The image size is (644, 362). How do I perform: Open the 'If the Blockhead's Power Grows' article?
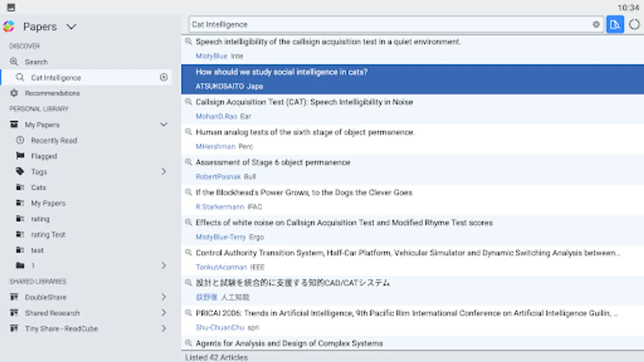304,193
